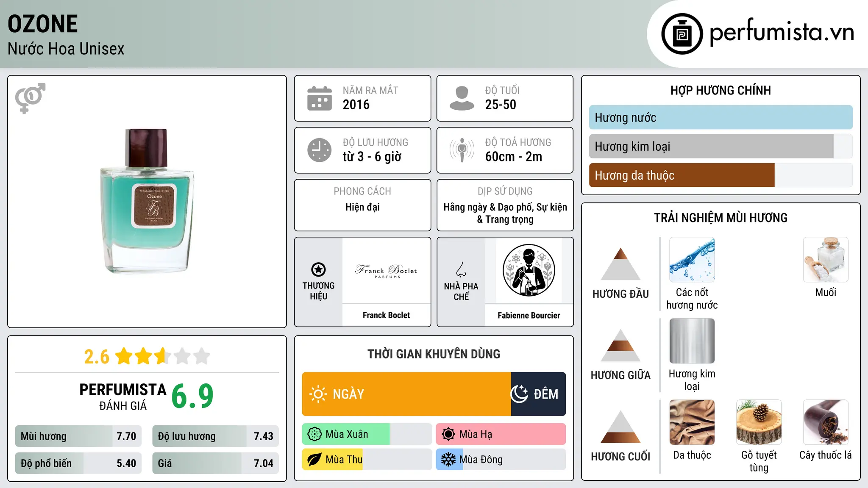Open the Các nốt hương nước note image
Screen dimensions: 868x488
pos(692,260)
